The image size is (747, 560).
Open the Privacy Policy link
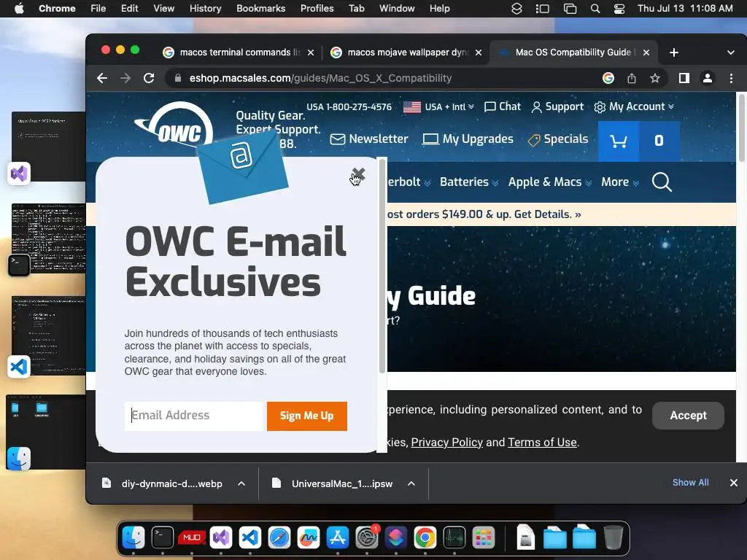click(x=447, y=443)
